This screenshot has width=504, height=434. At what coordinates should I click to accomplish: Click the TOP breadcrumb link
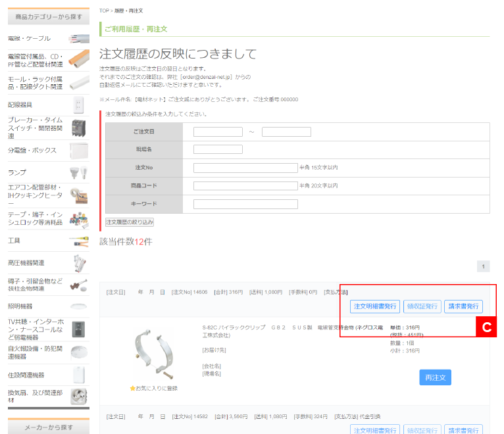click(104, 11)
